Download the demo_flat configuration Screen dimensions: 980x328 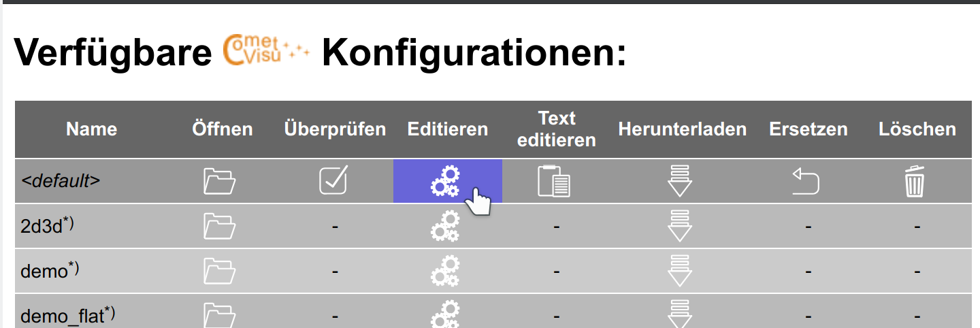681,314
